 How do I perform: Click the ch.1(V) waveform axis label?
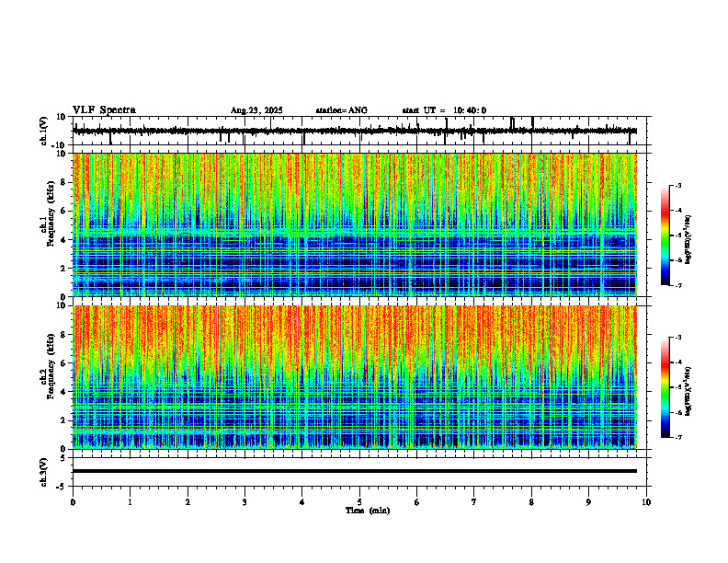44,131
